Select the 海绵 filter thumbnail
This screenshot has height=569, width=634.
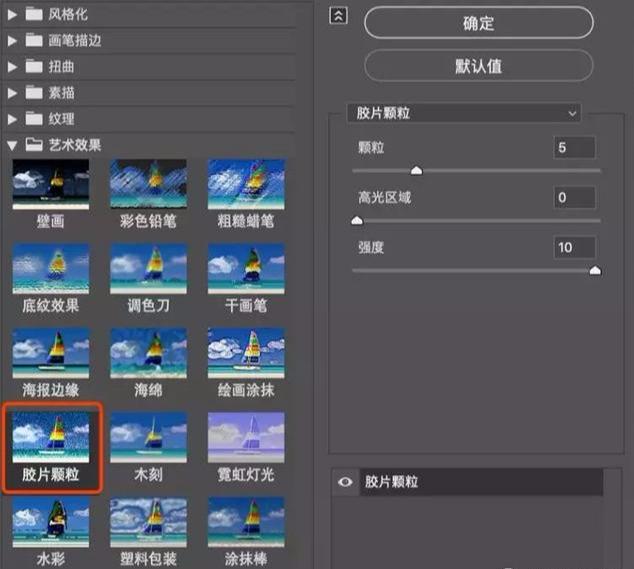pos(148,353)
